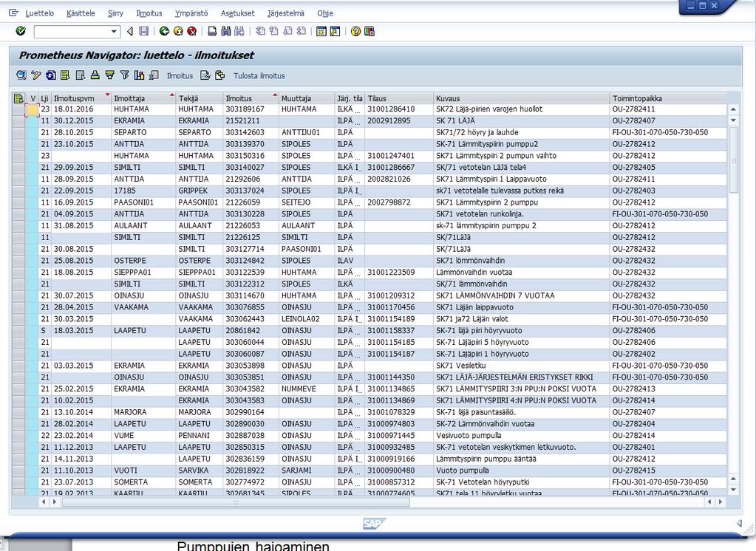Click the Create Shortcut icon
756x551 pixels.
pos(335,31)
